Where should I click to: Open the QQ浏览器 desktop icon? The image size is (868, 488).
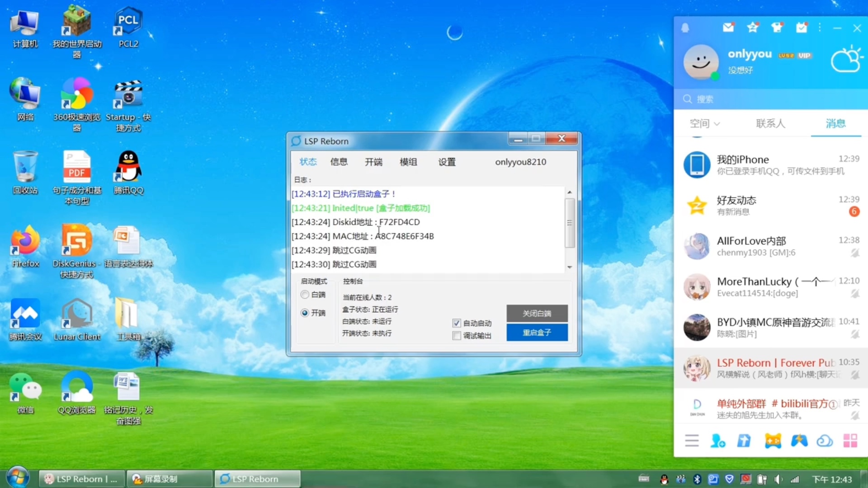pyautogui.click(x=77, y=392)
